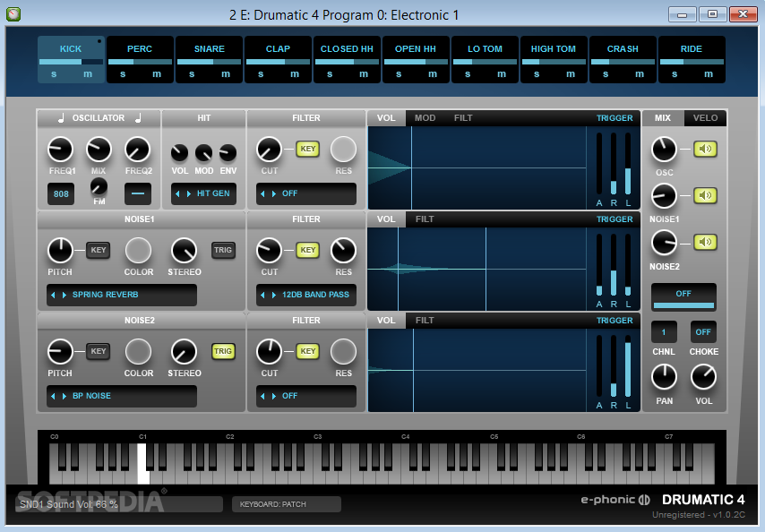Open oscillator filter type OFF selector
The height and width of the screenshot is (532, 765).
coord(305,193)
